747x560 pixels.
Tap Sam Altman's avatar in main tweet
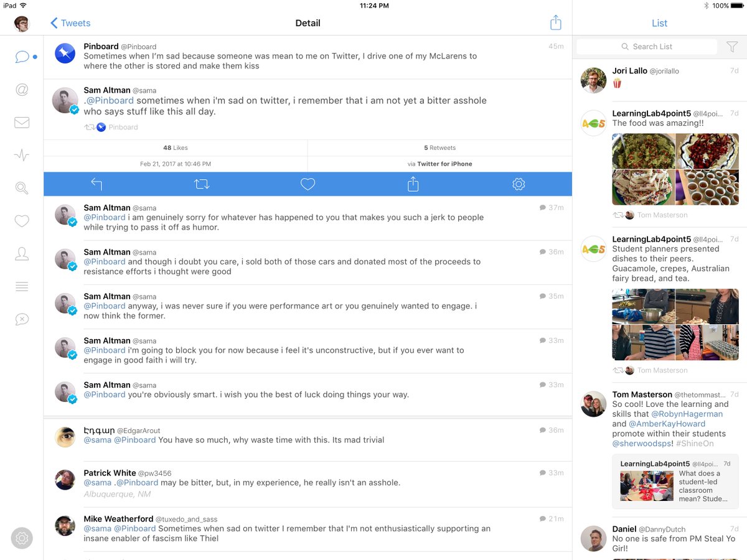65,100
